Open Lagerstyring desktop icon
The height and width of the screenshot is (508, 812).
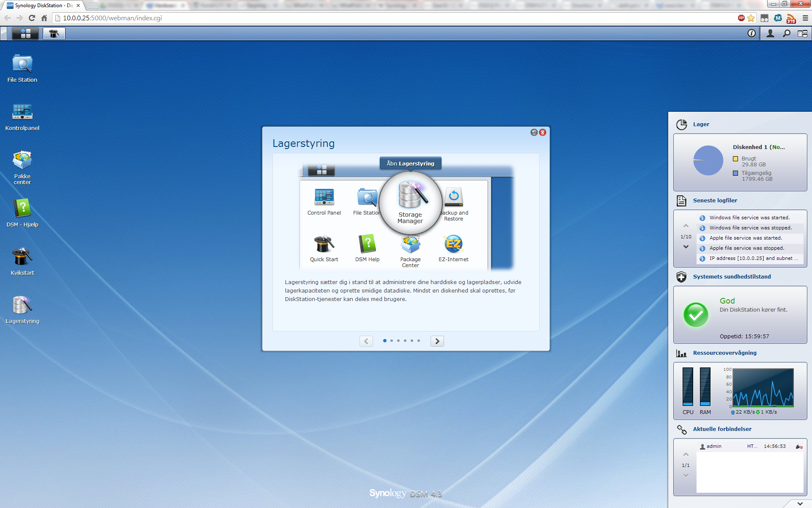[22, 309]
